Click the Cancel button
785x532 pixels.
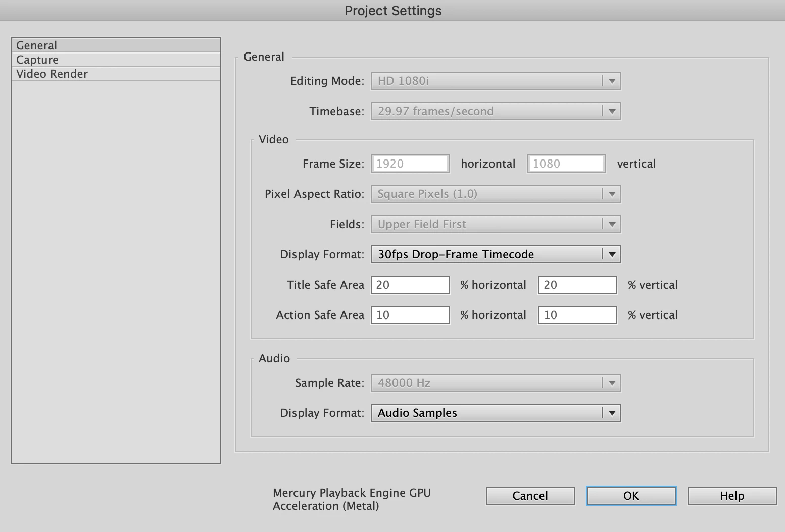click(530, 496)
